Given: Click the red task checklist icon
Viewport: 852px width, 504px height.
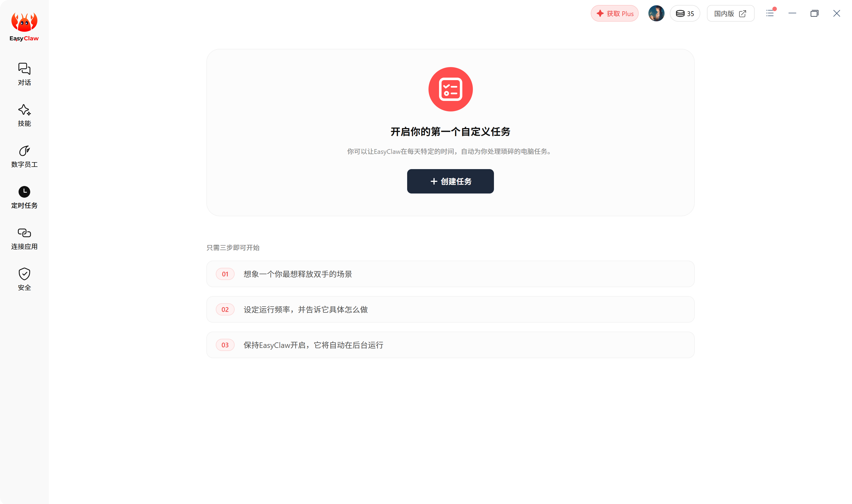Looking at the screenshot, I should pyautogui.click(x=450, y=89).
